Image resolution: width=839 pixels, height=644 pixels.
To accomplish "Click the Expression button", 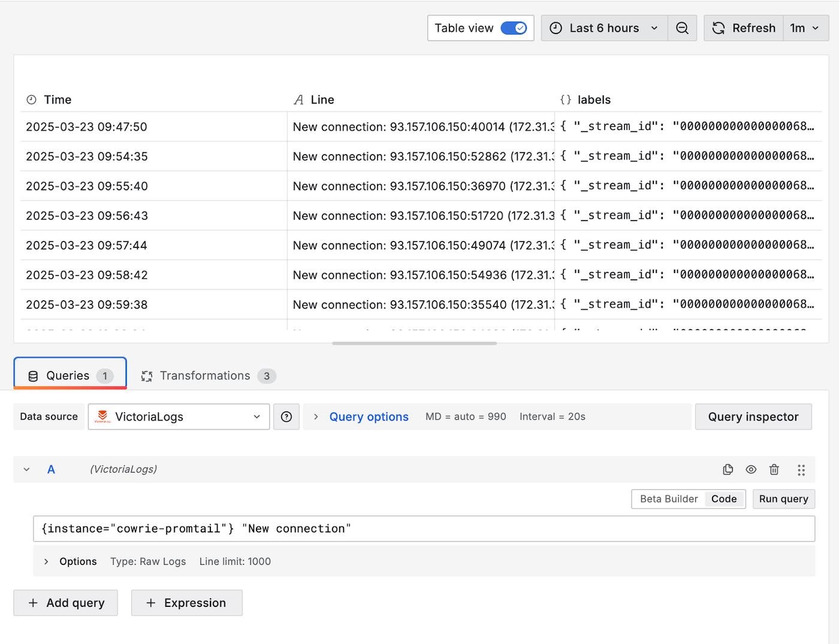I will tap(187, 603).
